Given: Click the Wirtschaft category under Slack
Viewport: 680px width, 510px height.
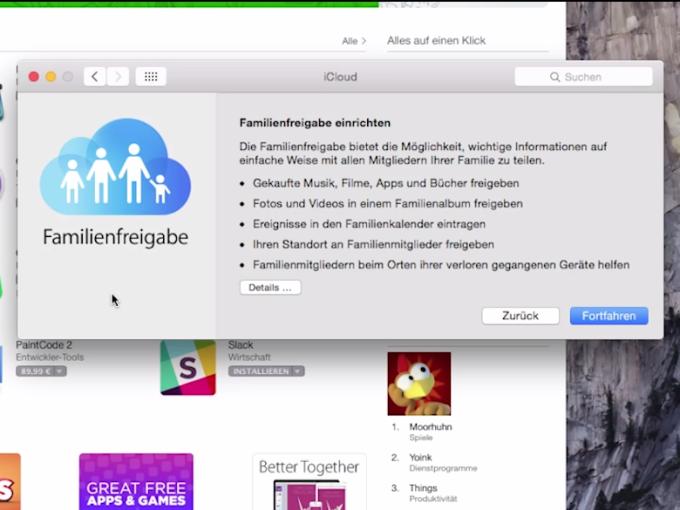Looking at the screenshot, I should coord(249,357).
